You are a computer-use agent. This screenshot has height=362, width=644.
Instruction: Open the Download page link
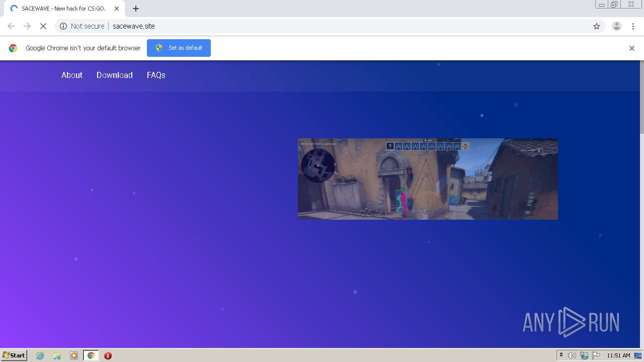click(x=115, y=75)
